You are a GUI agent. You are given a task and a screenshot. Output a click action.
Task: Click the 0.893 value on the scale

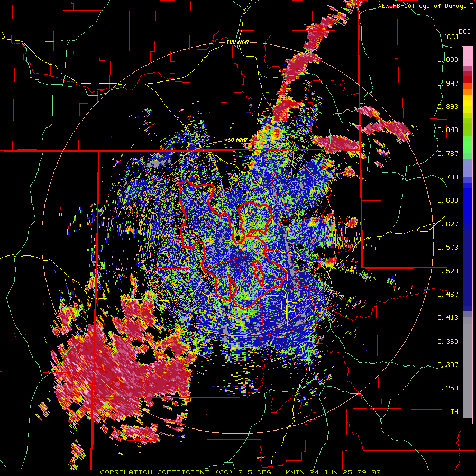[x=448, y=106]
